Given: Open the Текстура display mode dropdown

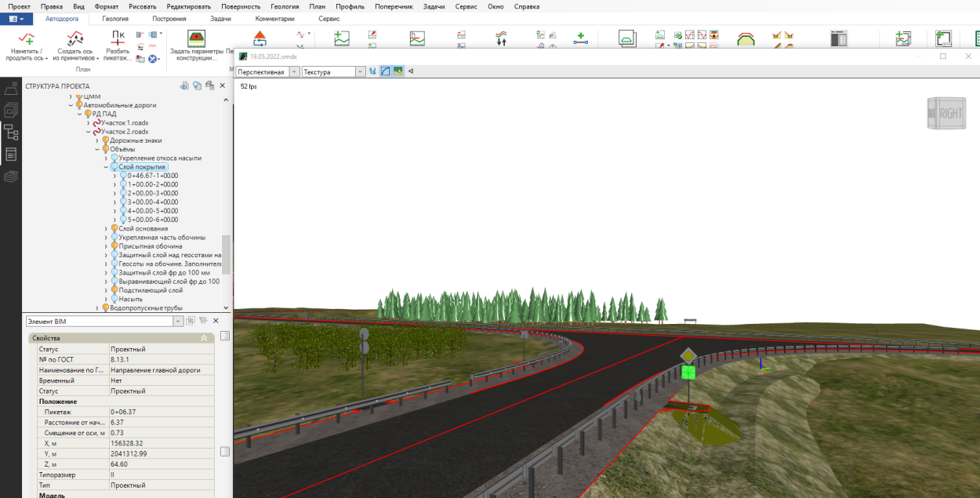Looking at the screenshot, I should tap(361, 71).
